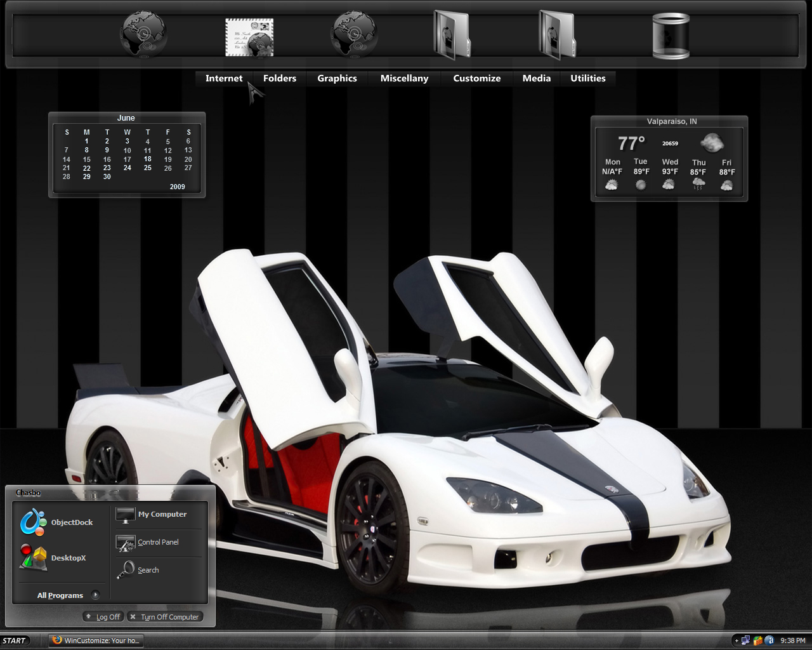
Task: Click the network computers tray icon
Action: [x=745, y=640]
